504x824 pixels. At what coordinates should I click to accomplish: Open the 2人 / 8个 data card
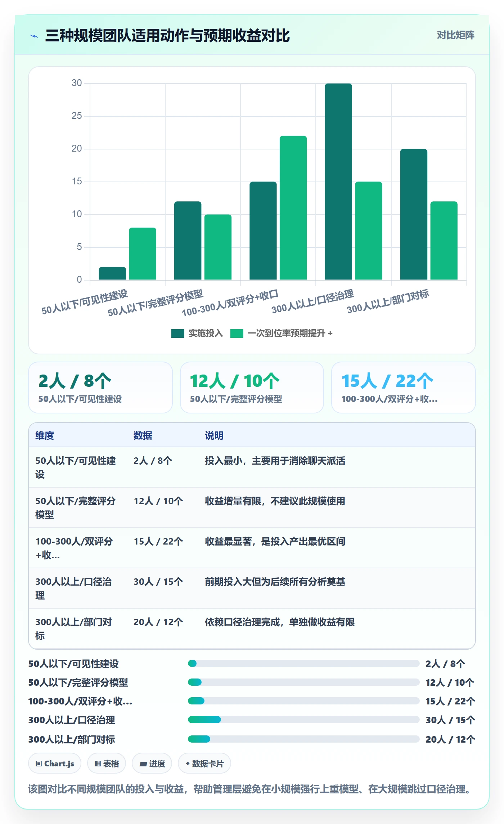100,388
